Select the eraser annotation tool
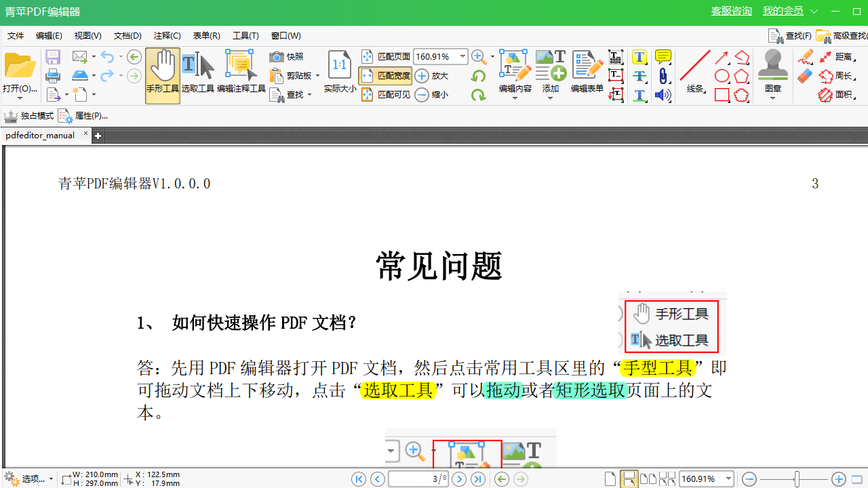868x488 pixels. pos(805,76)
